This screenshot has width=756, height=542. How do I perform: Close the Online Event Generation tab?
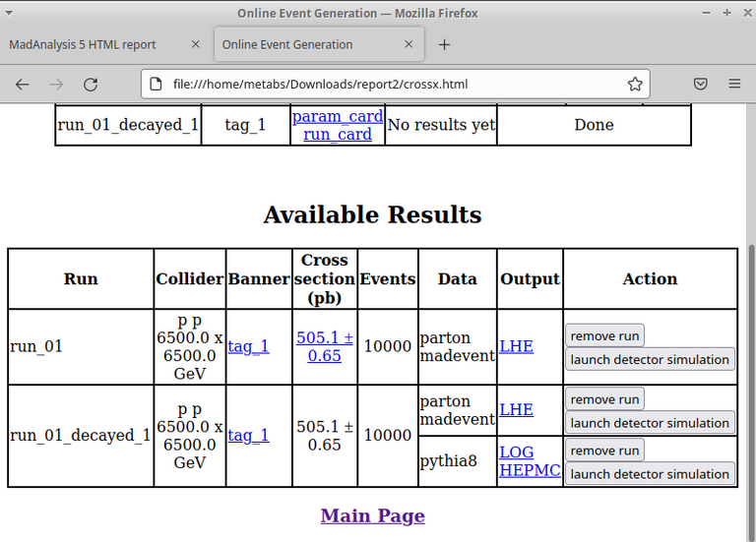tap(409, 44)
